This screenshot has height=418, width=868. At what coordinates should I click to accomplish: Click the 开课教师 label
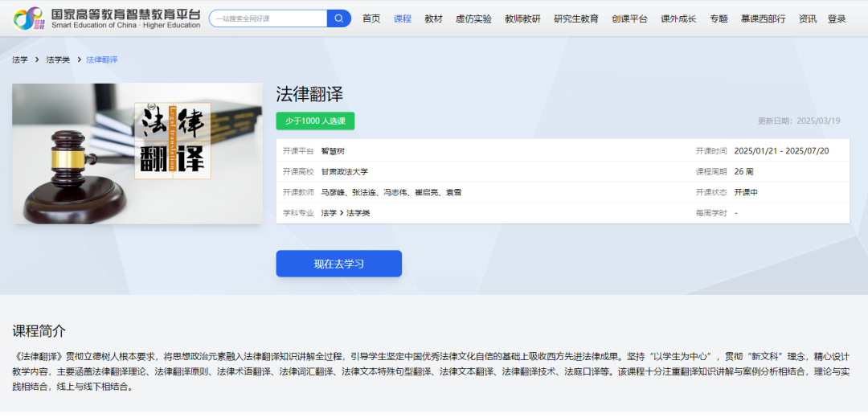point(298,193)
